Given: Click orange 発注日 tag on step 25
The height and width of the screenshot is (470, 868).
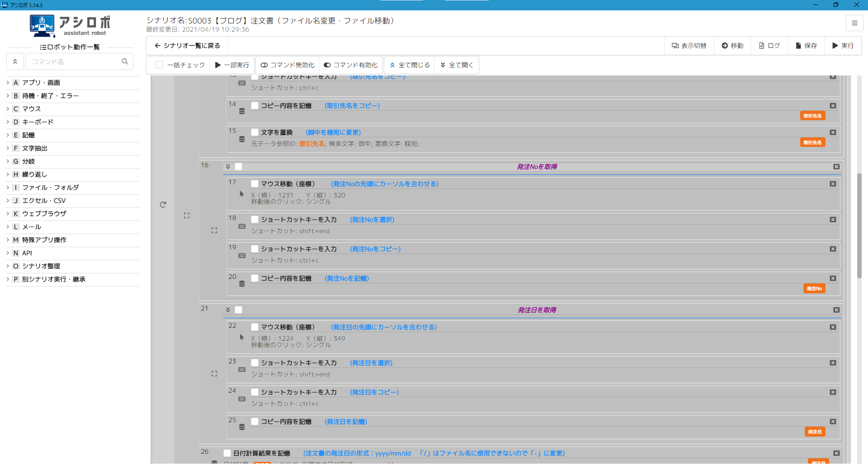Looking at the screenshot, I should click(815, 432).
